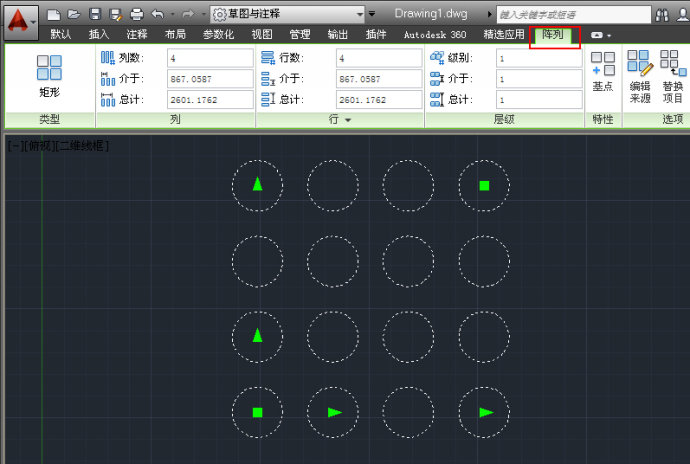Open the 插件 ribbon tab
The width and height of the screenshot is (690, 464).
click(x=376, y=34)
